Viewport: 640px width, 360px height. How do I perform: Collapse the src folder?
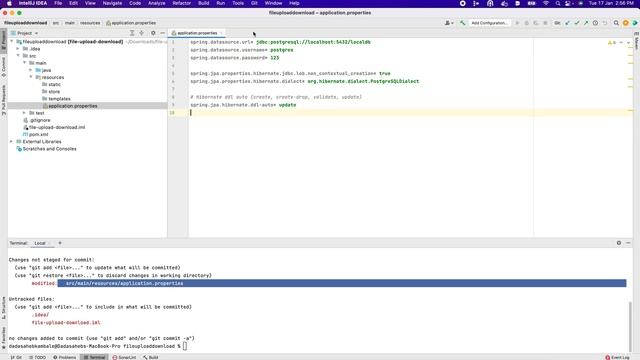tap(18, 56)
